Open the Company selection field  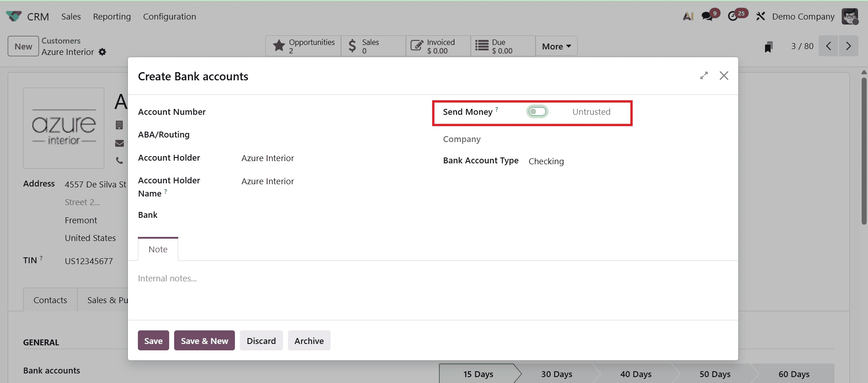point(628,139)
